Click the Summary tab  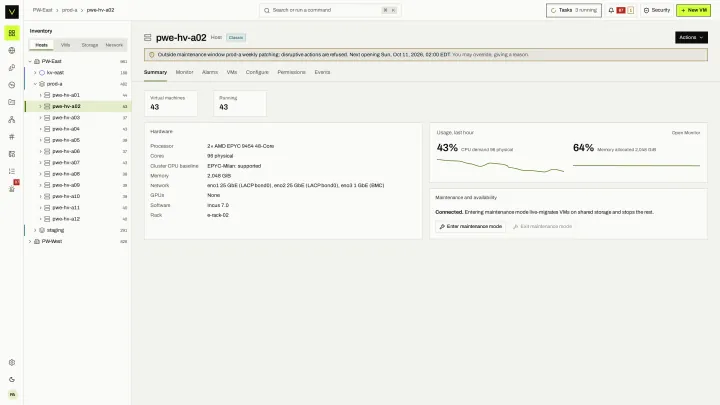pyautogui.click(x=155, y=72)
